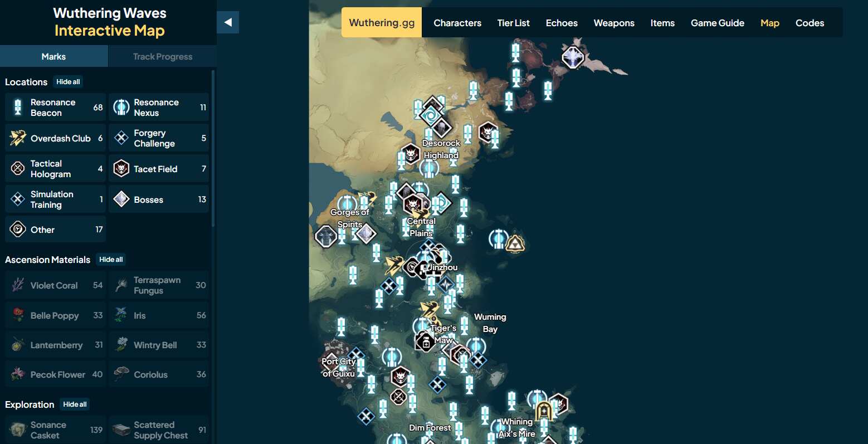The image size is (868, 444).
Task: Open the Resonance Nexus just below Desorock Highland label
Action: (x=429, y=168)
